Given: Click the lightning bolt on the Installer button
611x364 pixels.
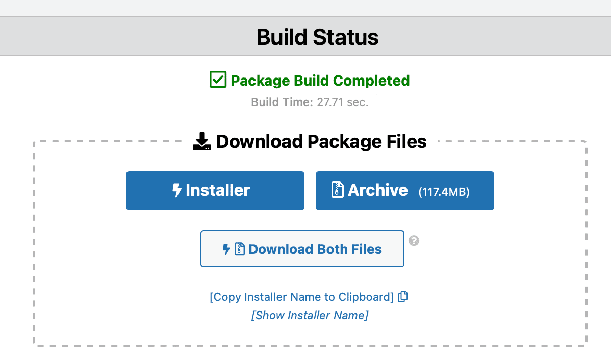Looking at the screenshot, I should click(177, 190).
